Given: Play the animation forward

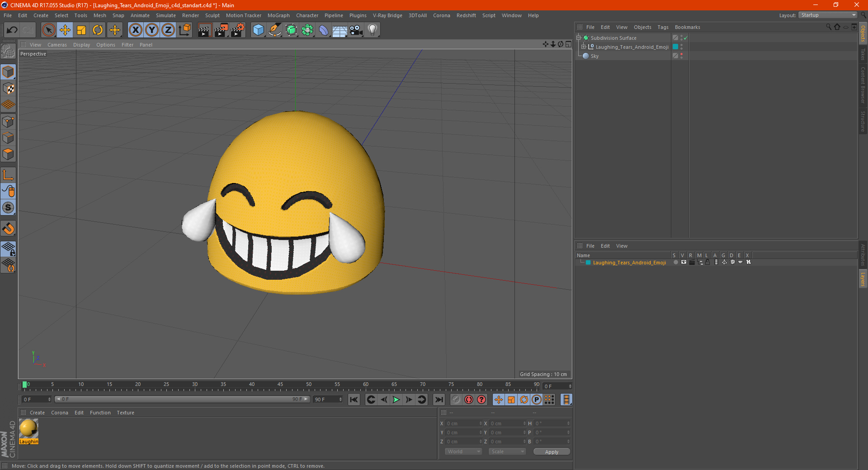Looking at the screenshot, I should (396, 399).
